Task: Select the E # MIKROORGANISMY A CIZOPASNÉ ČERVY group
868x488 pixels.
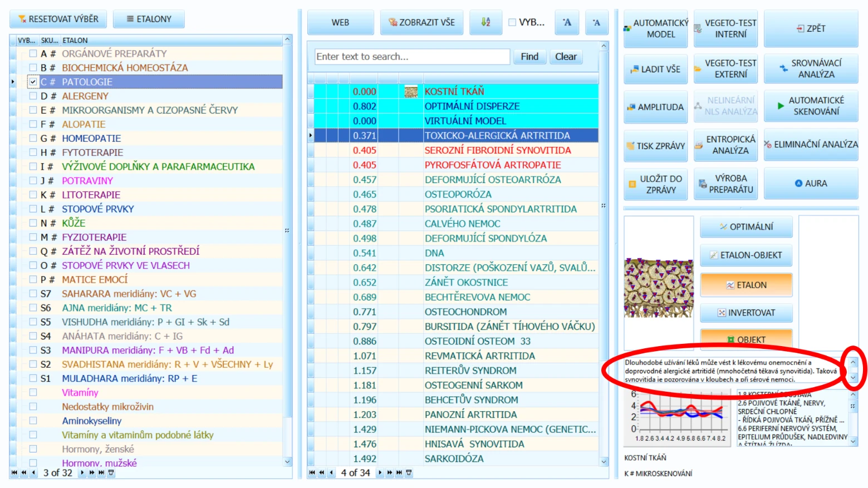Action: click(x=150, y=110)
